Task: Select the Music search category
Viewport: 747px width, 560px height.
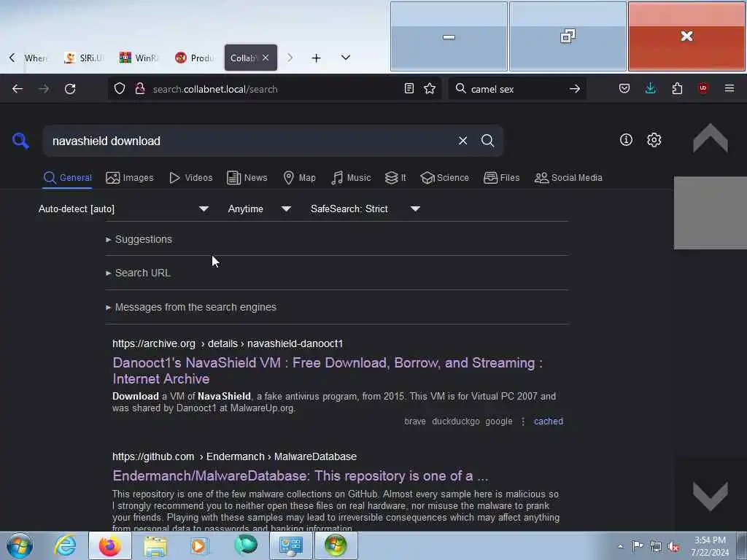Action: click(x=351, y=178)
